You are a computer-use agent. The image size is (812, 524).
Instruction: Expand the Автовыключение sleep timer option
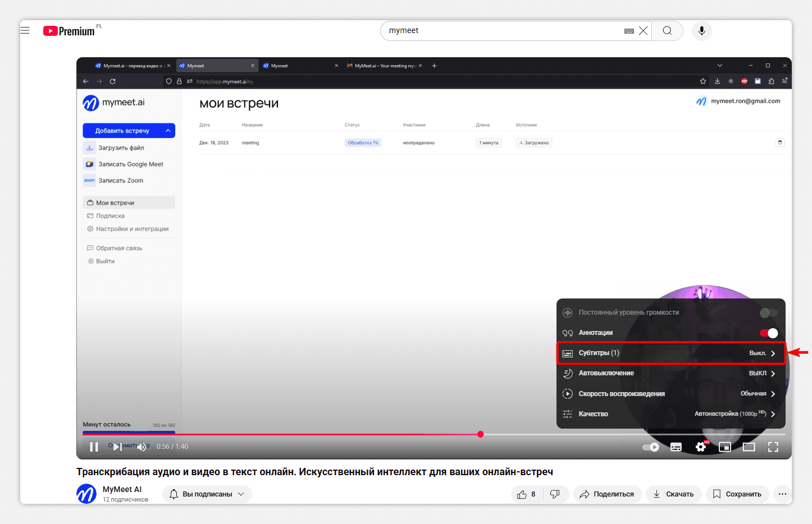pyautogui.click(x=671, y=373)
